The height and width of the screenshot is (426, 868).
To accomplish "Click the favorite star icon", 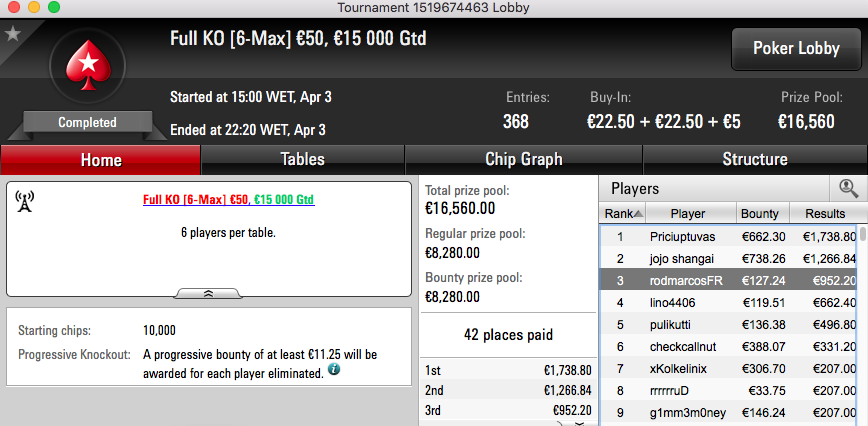I will pyautogui.click(x=12, y=34).
